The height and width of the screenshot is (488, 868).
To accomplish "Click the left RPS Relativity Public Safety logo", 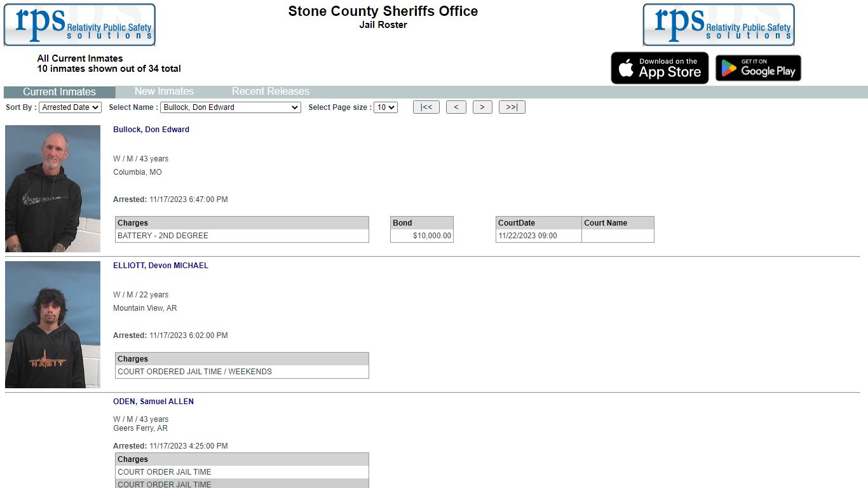I will [x=79, y=25].
